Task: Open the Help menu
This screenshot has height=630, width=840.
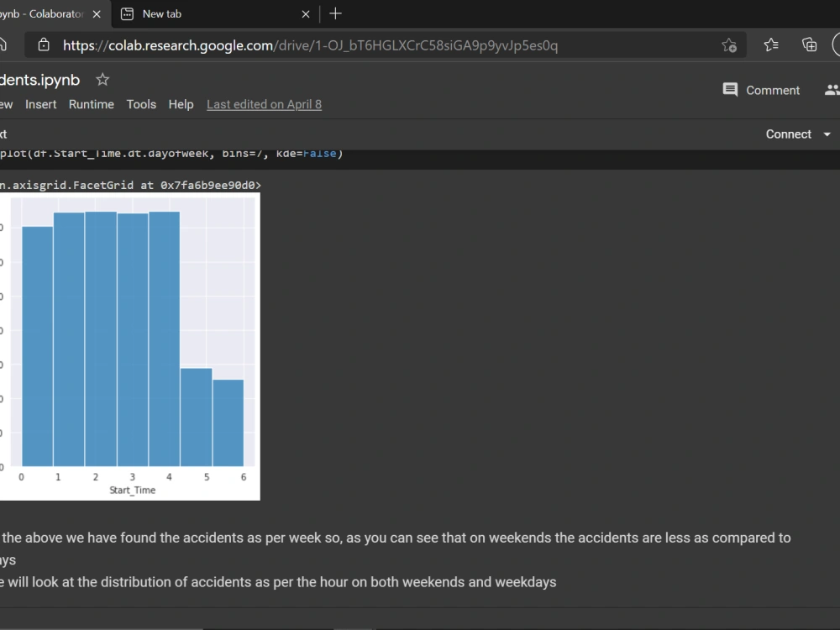Action: click(x=181, y=104)
